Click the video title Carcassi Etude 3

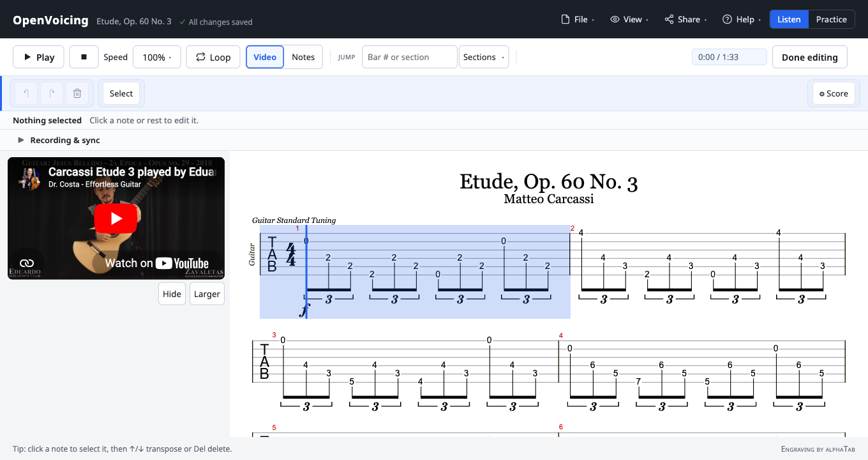[x=132, y=172]
